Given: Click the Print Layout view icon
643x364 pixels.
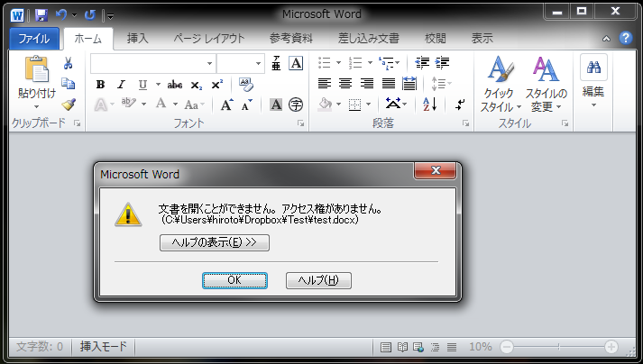Looking at the screenshot, I should click(385, 347).
